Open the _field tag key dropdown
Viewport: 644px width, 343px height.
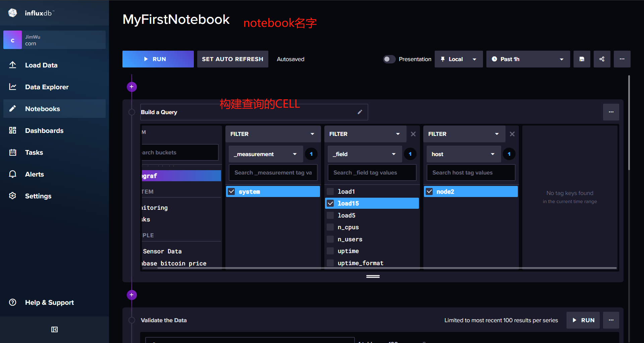point(365,154)
